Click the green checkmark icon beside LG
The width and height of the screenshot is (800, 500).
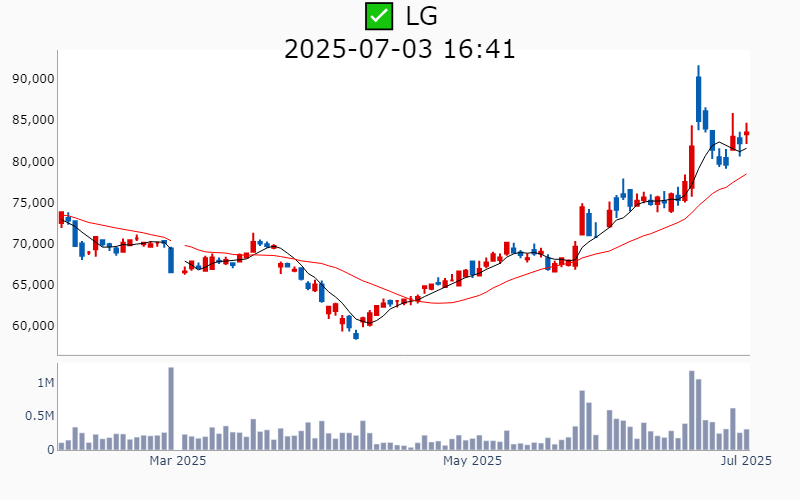point(379,16)
